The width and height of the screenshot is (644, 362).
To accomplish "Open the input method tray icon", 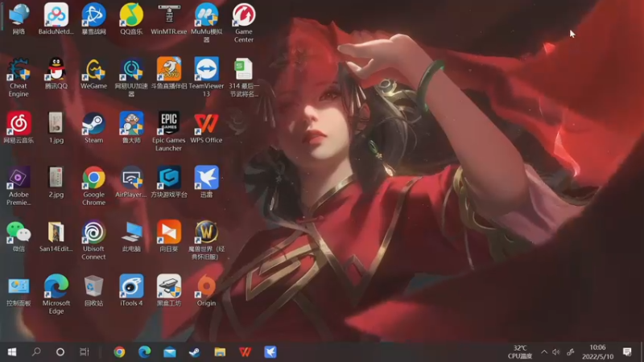I will click(571, 352).
